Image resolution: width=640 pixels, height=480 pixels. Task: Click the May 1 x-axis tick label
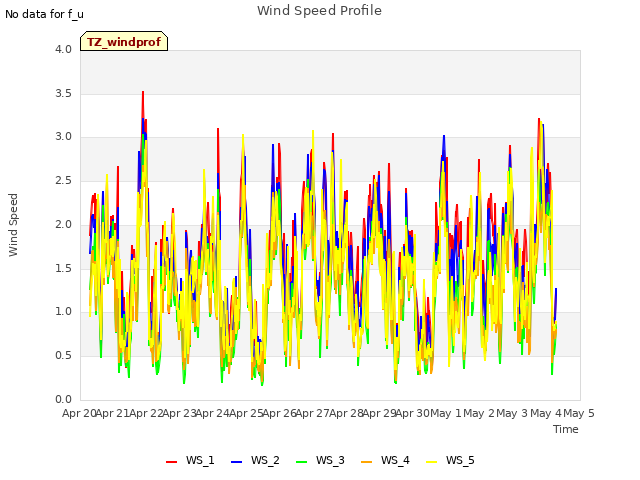click(x=446, y=413)
